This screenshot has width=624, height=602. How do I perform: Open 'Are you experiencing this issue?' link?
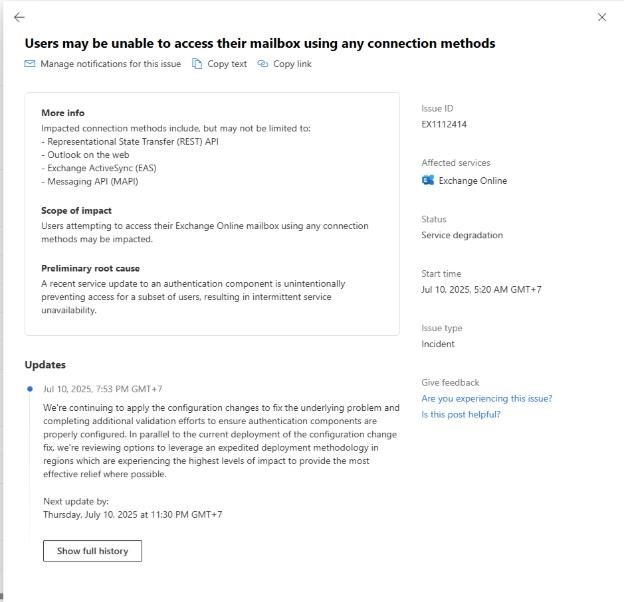pyautogui.click(x=487, y=398)
